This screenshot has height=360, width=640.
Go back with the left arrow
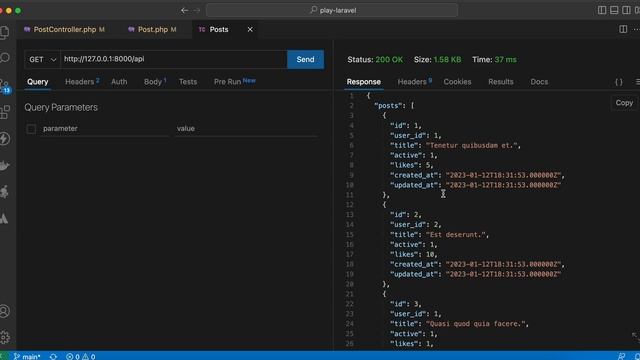pos(184,10)
